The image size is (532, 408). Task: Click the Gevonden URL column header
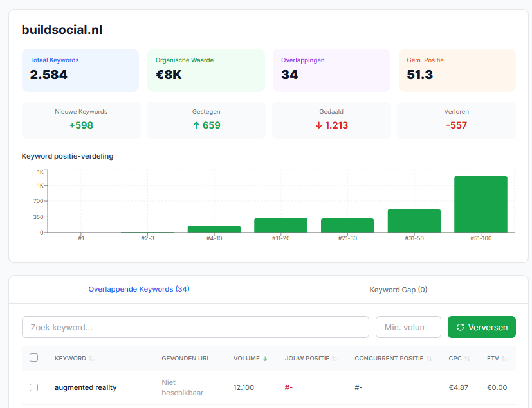tap(186, 359)
